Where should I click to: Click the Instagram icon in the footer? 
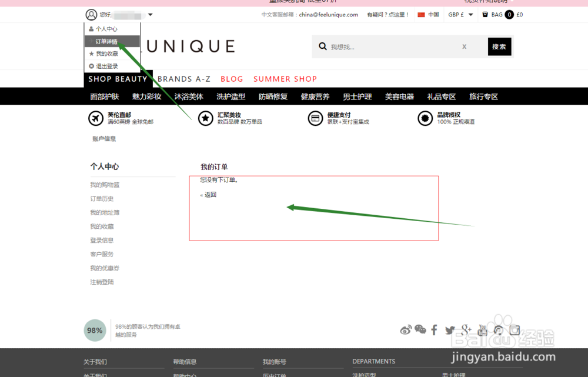[x=514, y=330]
